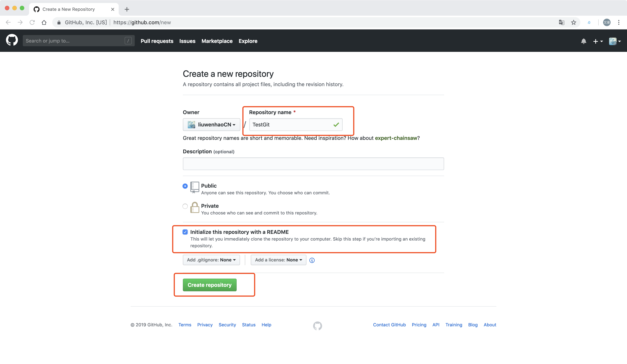Select the Private repository radio button
The height and width of the screenshot is (364, 627).
[185, 206]
